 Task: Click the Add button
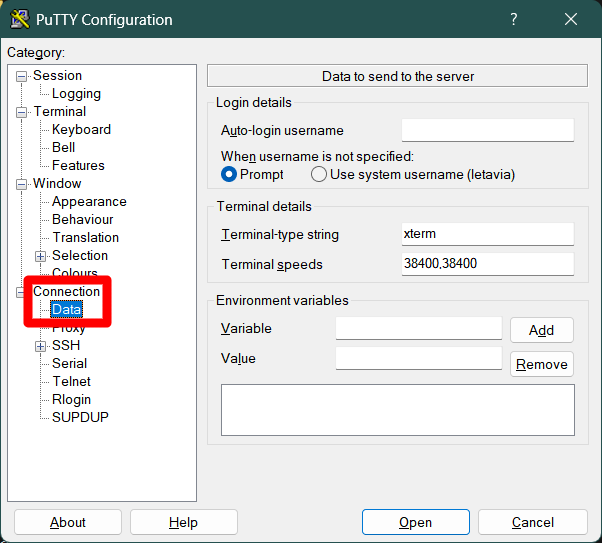pos(542,330)
